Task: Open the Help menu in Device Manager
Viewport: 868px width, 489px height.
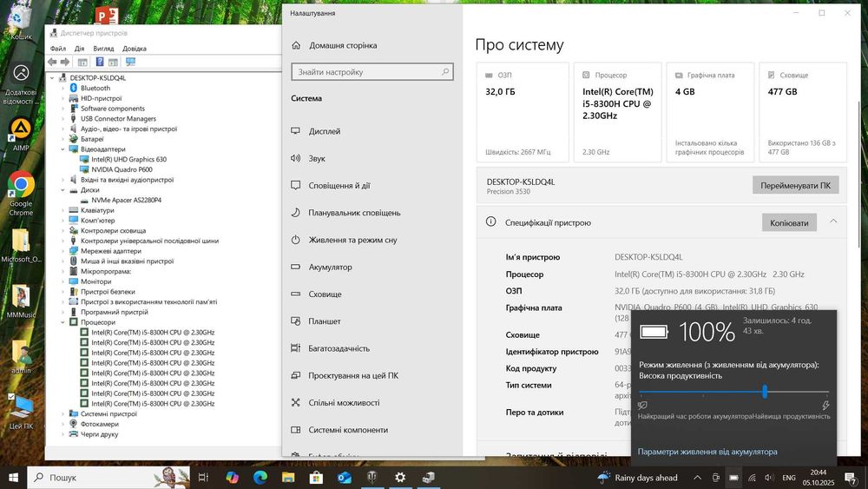Action: click(x=135, y=49)
